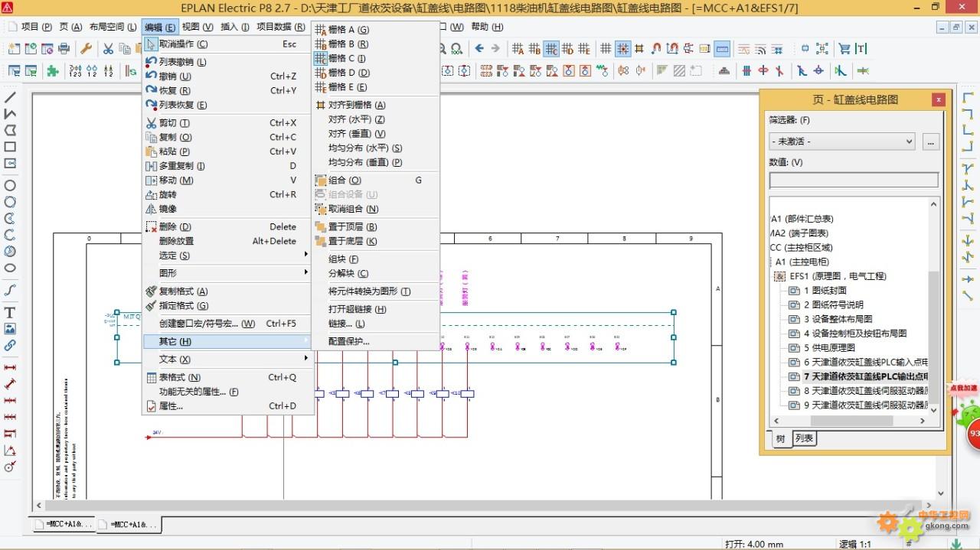Open the 帮助 (H) menu
980x550 pixels.
[x=487, y=27]
